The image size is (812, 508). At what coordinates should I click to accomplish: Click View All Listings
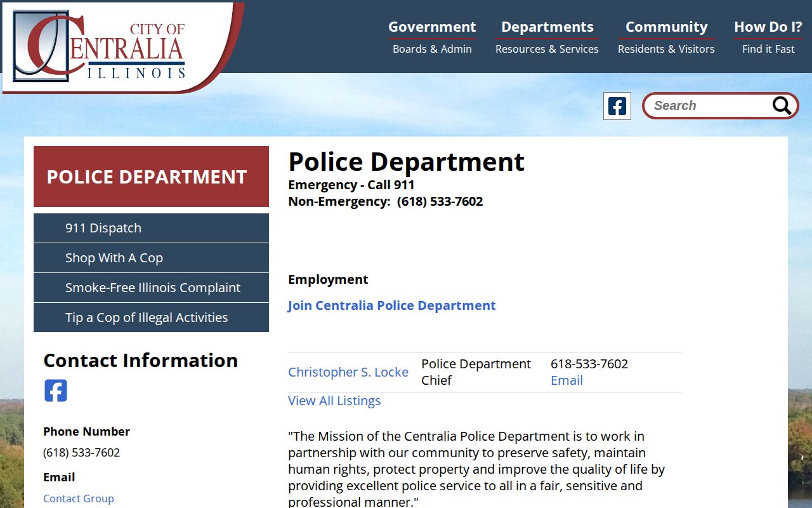pos(334,401)
